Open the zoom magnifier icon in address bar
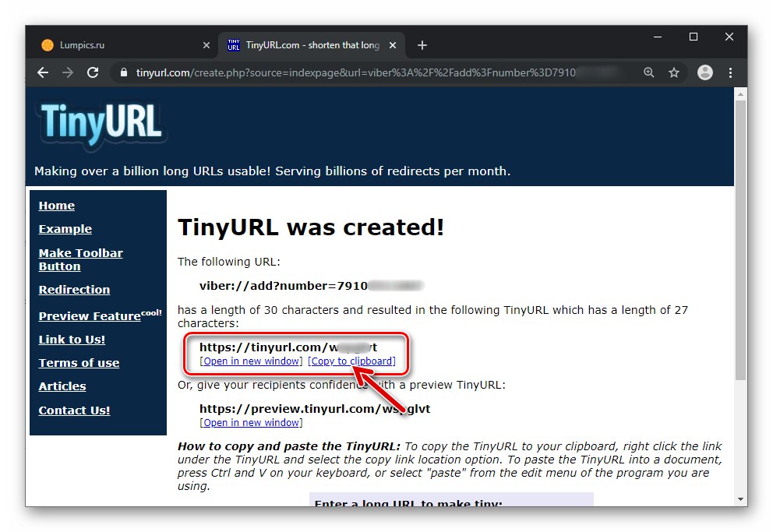 pos(649,73)
